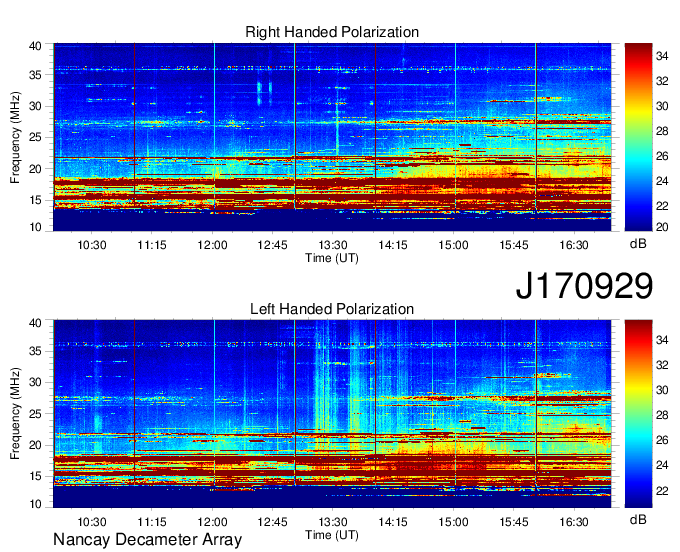Click the 10 MHz tick on Left Handed plot
The height and width of the screenshot is (552, 680).
tap(35, 504)
